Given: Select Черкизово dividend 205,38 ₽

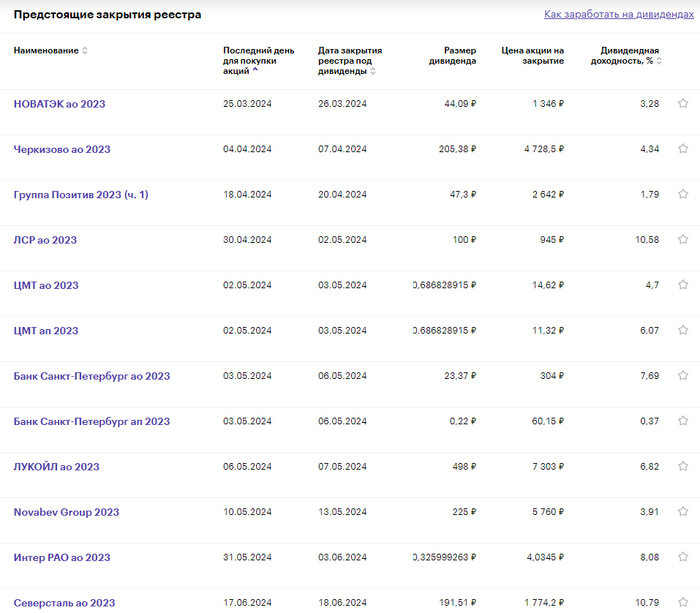Looking at the screenshot, I should point(457,149).
